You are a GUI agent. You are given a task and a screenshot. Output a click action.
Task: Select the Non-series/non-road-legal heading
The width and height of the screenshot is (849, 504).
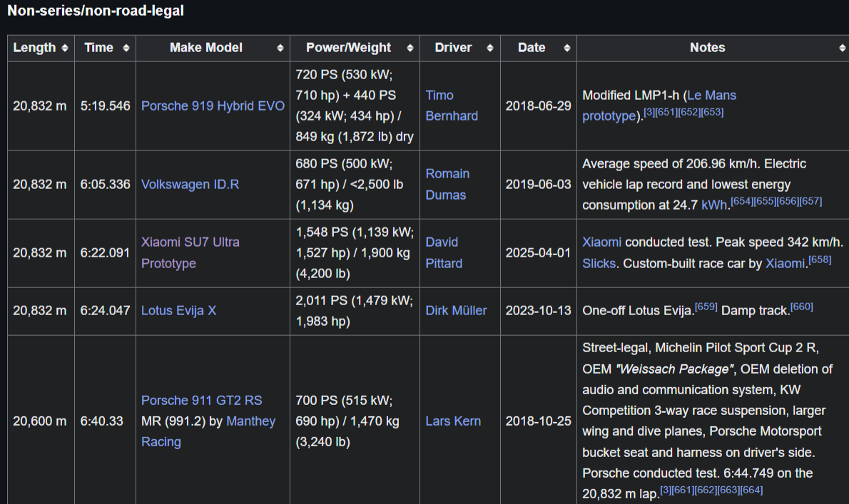pos(96,11)
